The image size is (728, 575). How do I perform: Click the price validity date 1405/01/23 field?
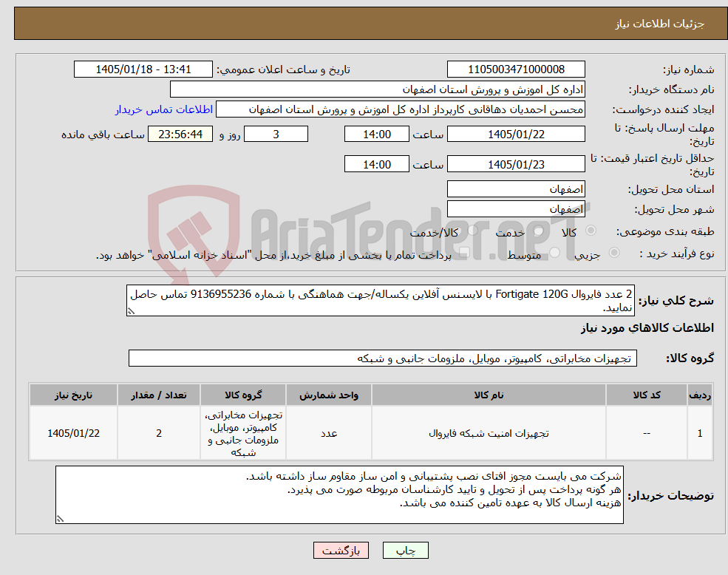click(x=516, y=164)
